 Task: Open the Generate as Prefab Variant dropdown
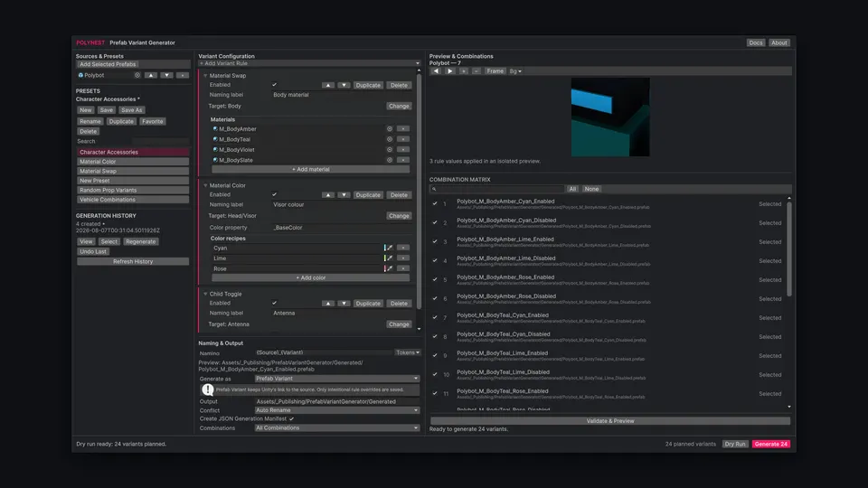pos(336,379)
